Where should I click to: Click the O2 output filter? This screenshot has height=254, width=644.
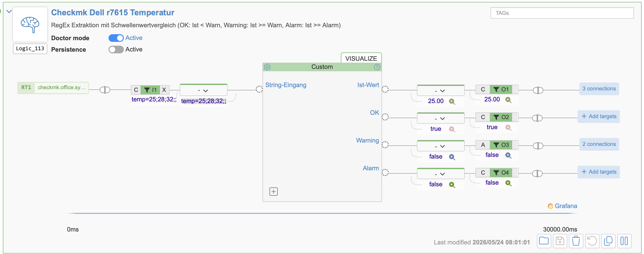point(501,117)
